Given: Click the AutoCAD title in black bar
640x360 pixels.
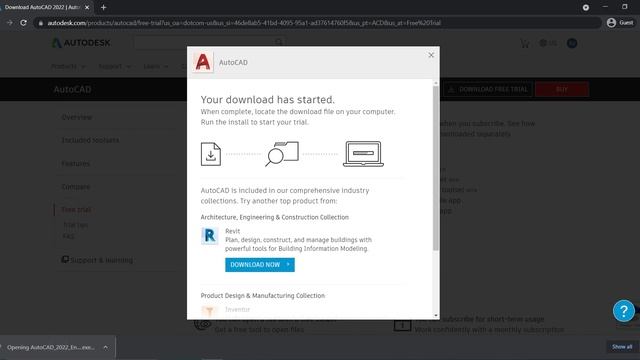Looking at the screenshot, I should (x=73, y=89).
